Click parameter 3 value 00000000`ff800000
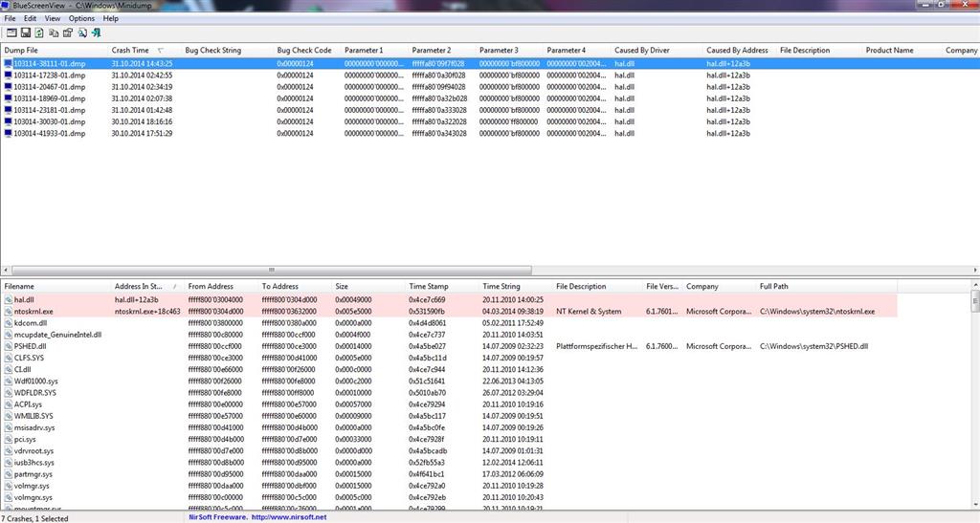Screen dimensions: 980x523 [509, 121]
